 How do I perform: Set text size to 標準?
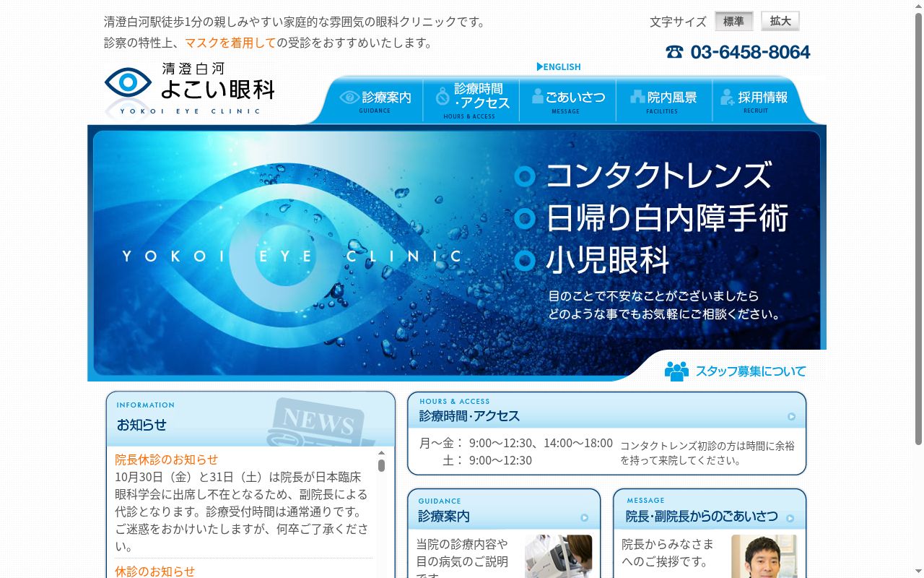[x=734, y=21]
